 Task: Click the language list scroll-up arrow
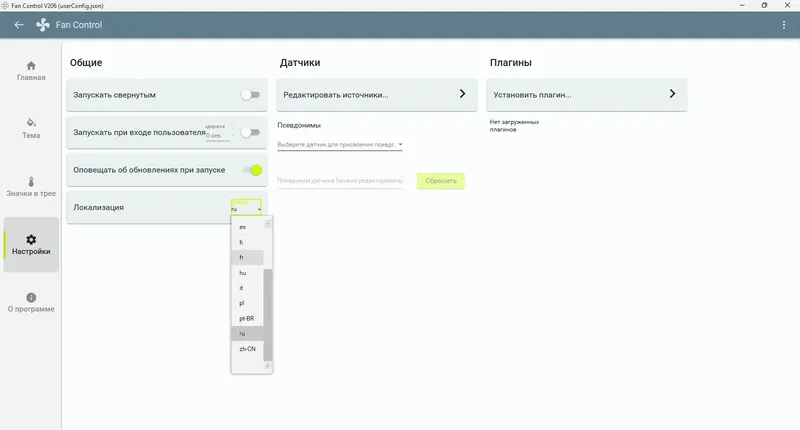(x=267, y=223)
